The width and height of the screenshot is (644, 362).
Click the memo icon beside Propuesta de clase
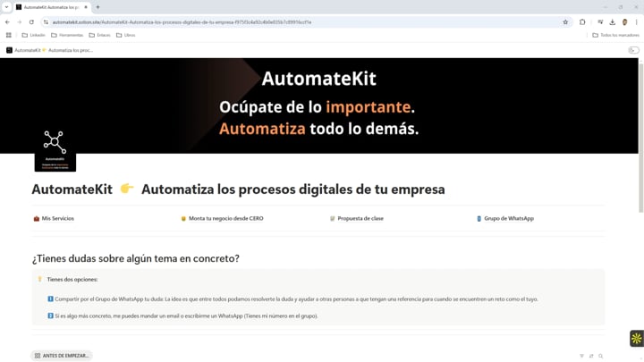click(x=332, y=219)
